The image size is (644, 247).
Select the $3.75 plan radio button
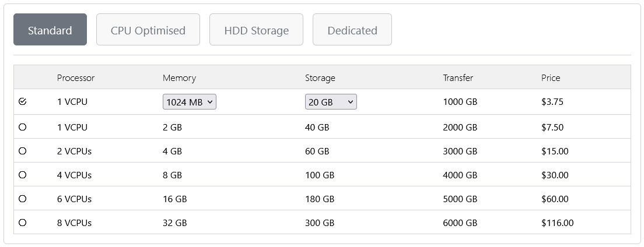[x=23, y=102]
